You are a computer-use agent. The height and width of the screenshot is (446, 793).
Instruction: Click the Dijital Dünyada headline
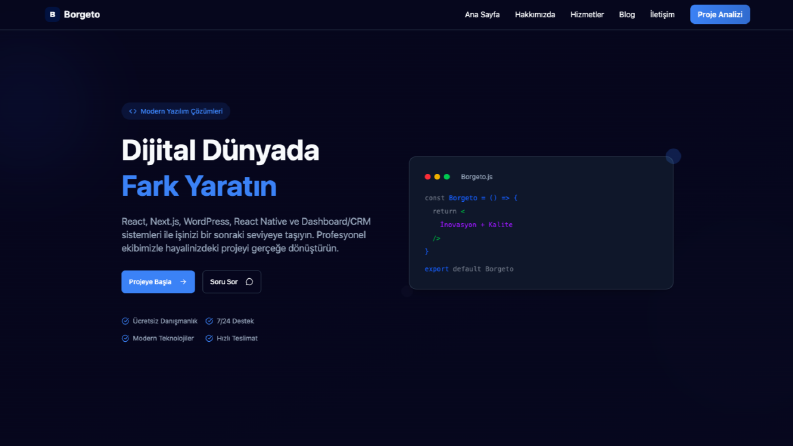tap(220, 151)
